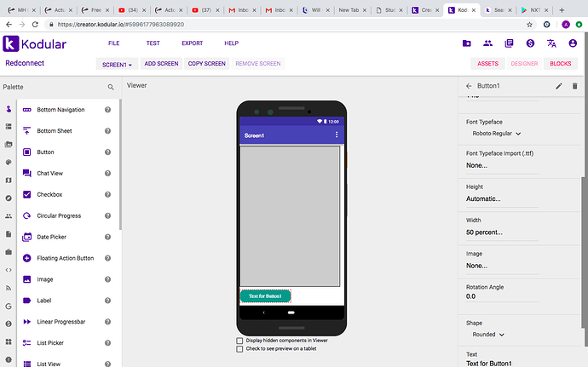The width and height of the screenshot is (588, 367).
Task: Open the Shape dropdown set to Rounded
Action: [x=489, y=335]
